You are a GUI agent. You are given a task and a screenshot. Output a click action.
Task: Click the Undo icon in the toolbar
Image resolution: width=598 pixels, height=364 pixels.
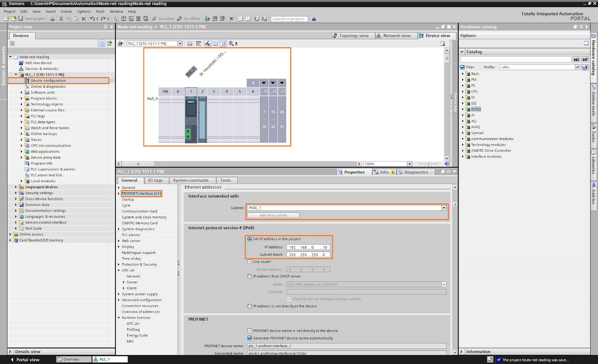pos(92,19)
